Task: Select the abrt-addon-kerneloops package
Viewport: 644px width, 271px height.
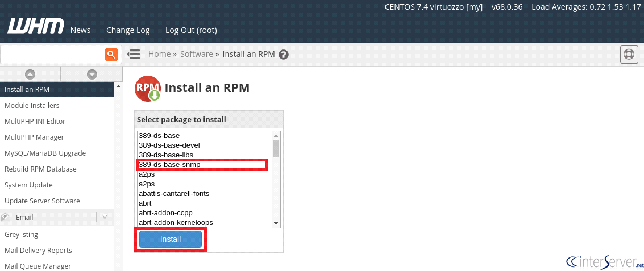Action: (204, 223)
